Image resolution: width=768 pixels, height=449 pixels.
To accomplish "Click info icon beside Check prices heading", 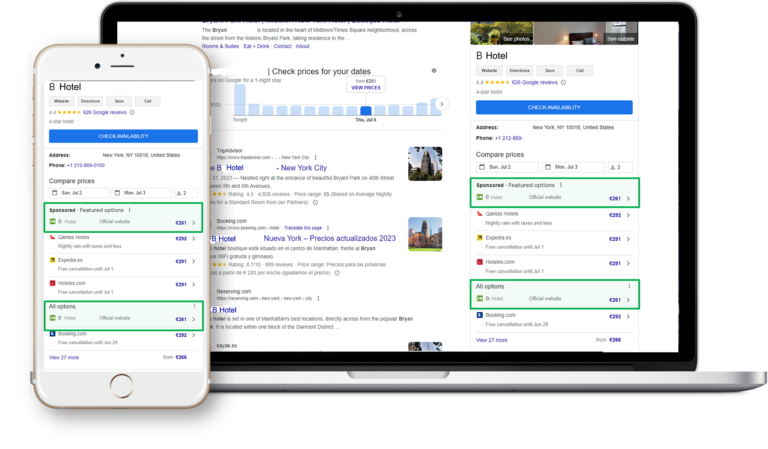I will point(434,71).
